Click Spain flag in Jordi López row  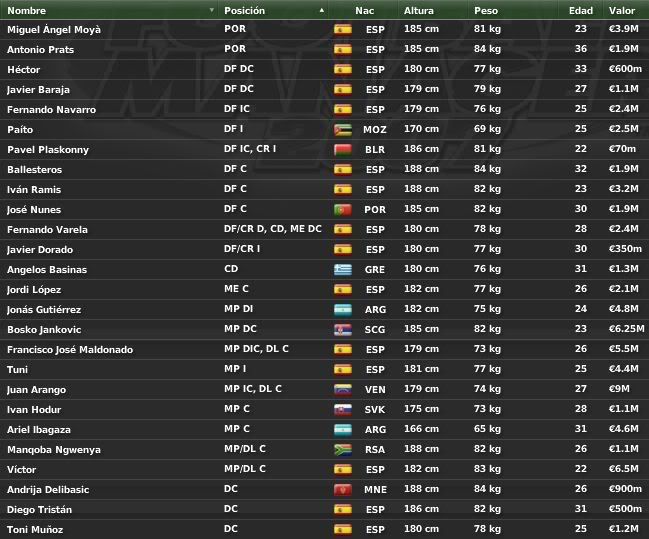pos(343,289)
